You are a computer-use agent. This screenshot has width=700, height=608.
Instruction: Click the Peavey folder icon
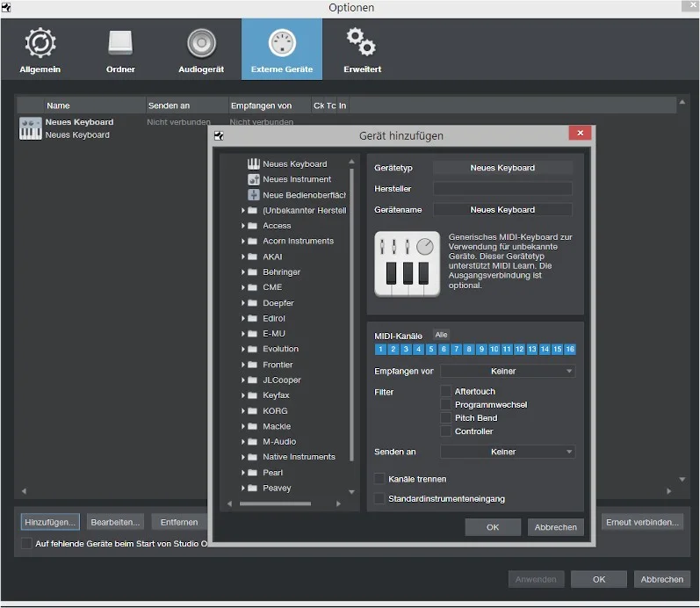point(252,488)
